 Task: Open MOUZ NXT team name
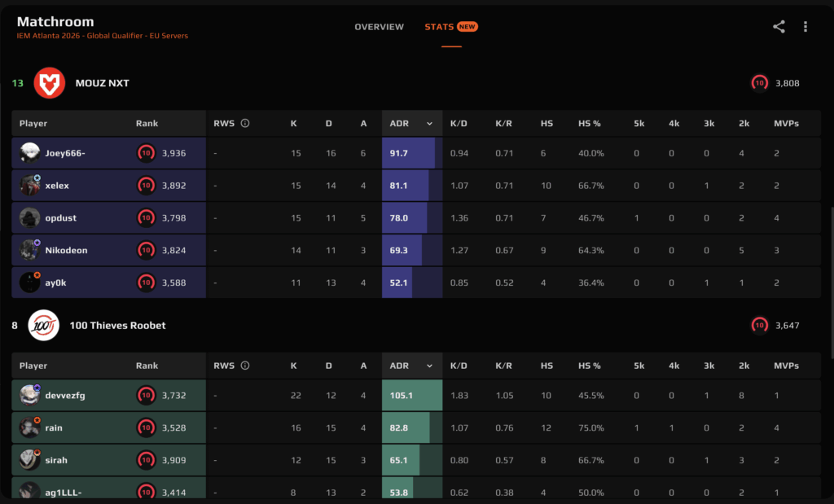point(102,83)
